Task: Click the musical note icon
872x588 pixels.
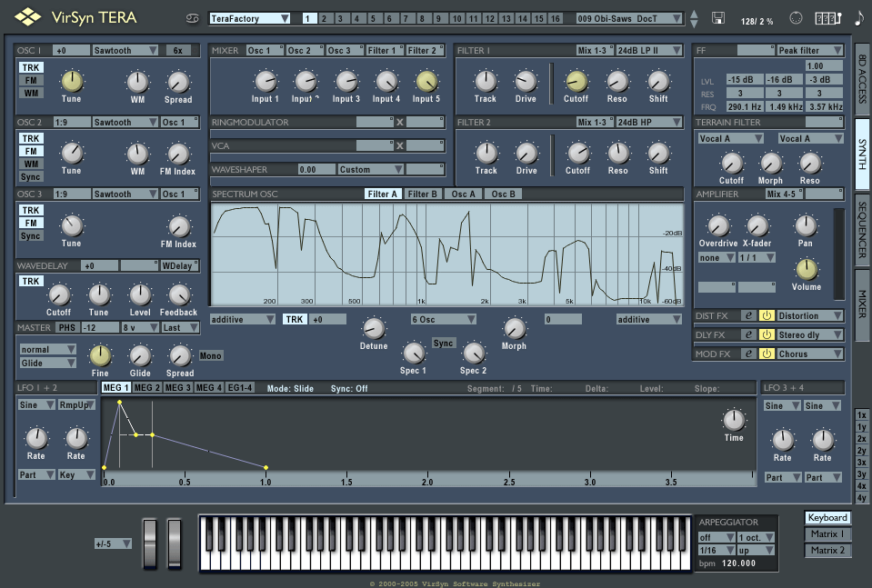Action: tap(859, 18)
